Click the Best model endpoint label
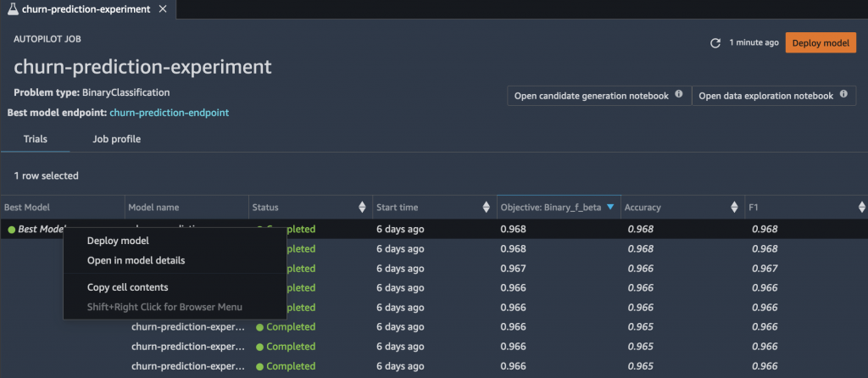 pyautogui.click(x=57, y=113)
